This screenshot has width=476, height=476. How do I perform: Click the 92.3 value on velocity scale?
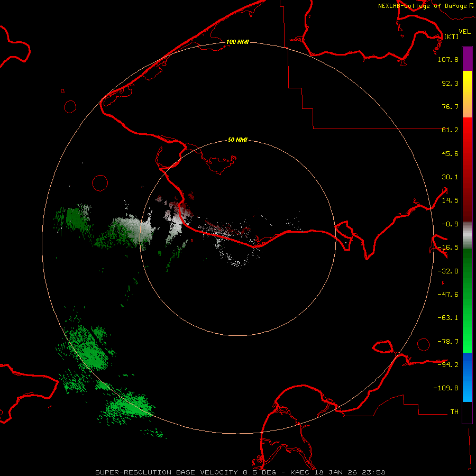450,83
